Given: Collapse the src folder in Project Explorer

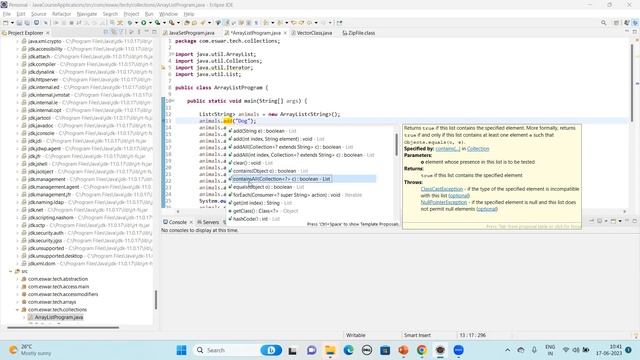Looking at the screenshot, I should [x=11, y=271].
